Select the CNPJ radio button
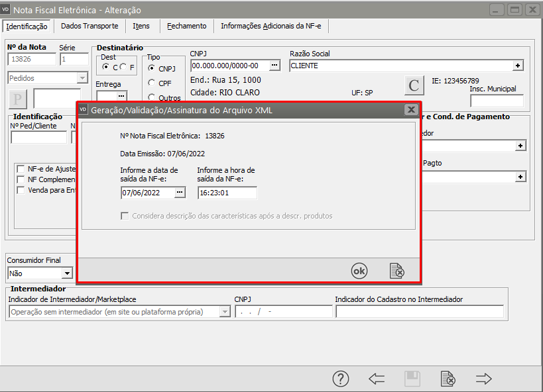The image size is (543, 392). pos(152,68)
